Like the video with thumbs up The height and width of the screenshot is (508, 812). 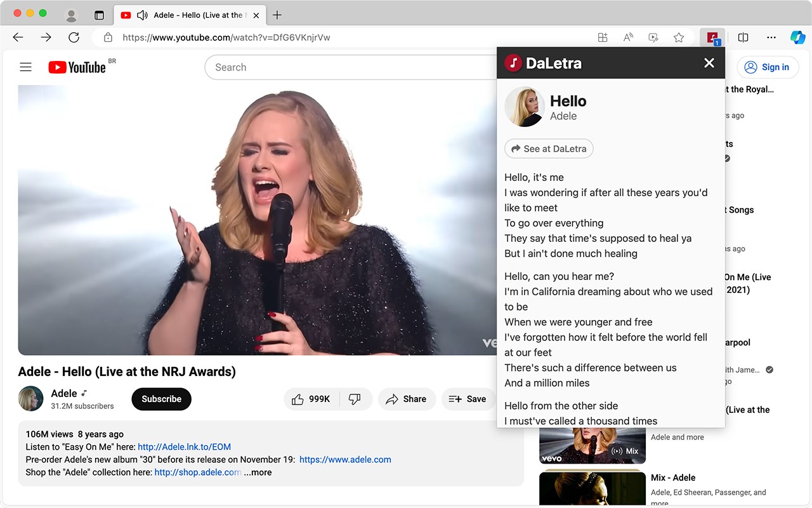311,399
